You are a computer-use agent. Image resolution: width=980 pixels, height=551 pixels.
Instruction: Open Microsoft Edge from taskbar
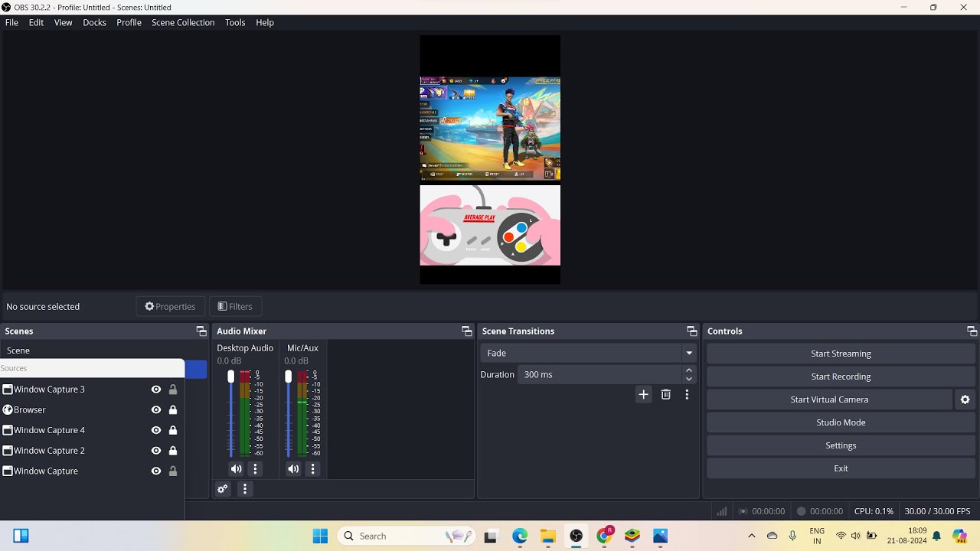tap(520, 536)
